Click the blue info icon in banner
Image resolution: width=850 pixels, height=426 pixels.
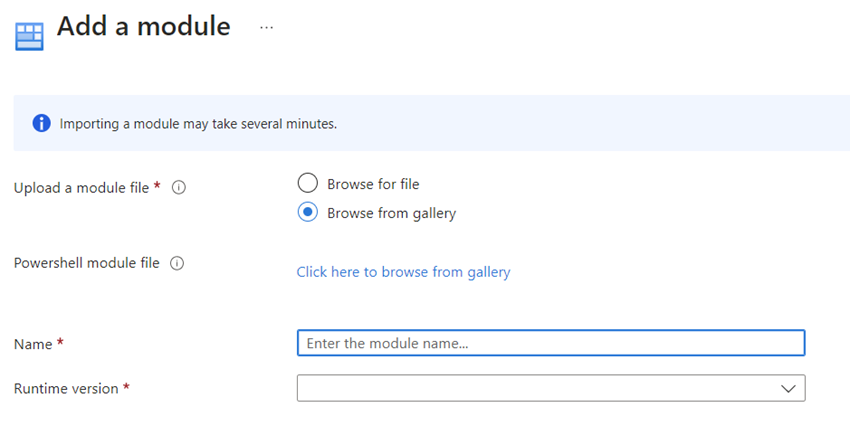(41, 124)
